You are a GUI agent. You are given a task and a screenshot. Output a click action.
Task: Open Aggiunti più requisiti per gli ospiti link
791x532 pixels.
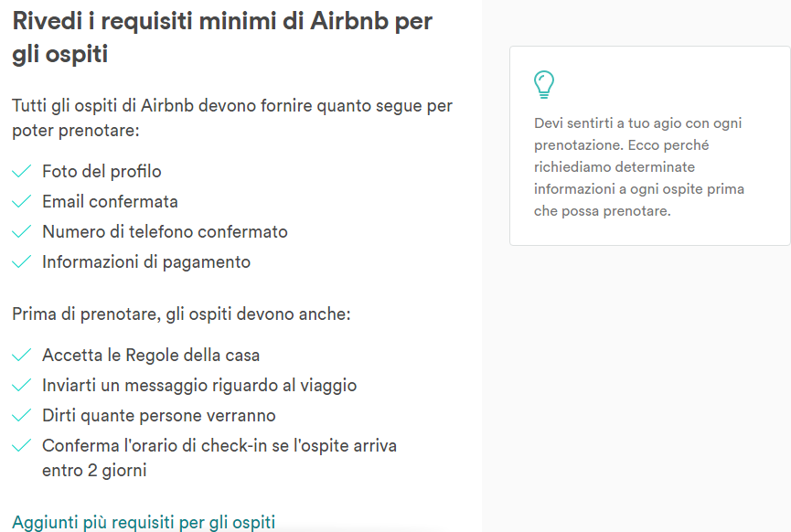click(144, 523)
